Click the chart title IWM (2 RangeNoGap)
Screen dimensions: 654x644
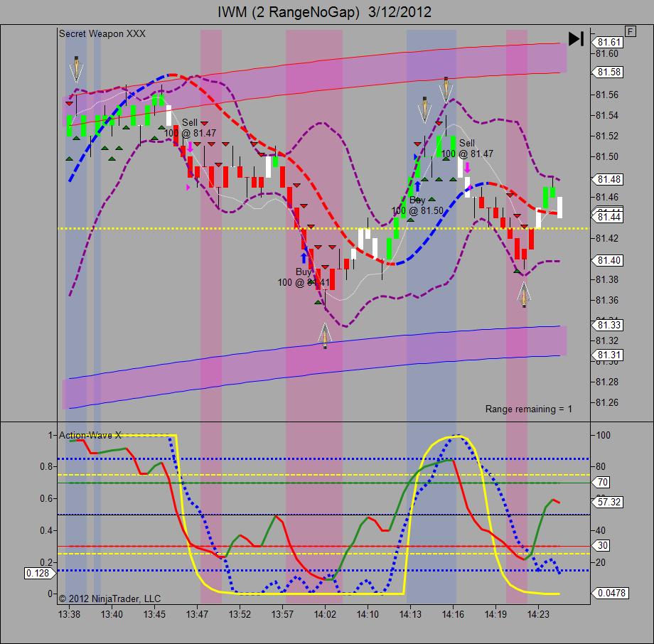tap(288, 11)
